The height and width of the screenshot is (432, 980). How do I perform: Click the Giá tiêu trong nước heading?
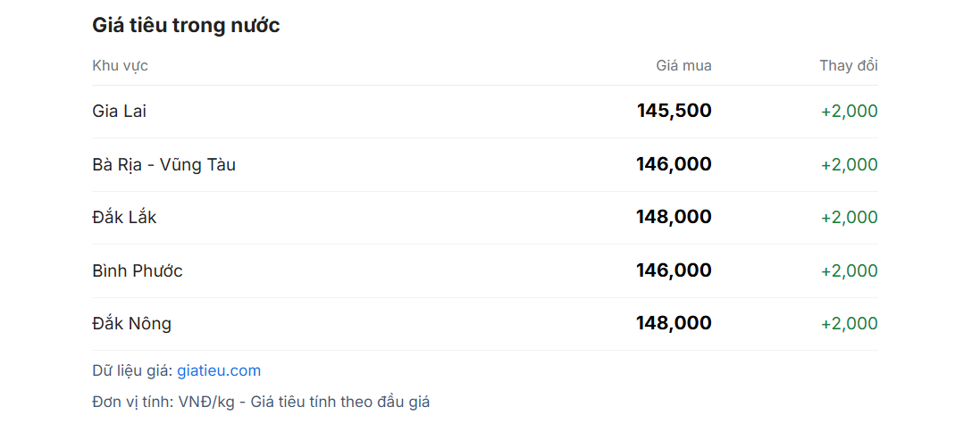click(x=186, y=26)
